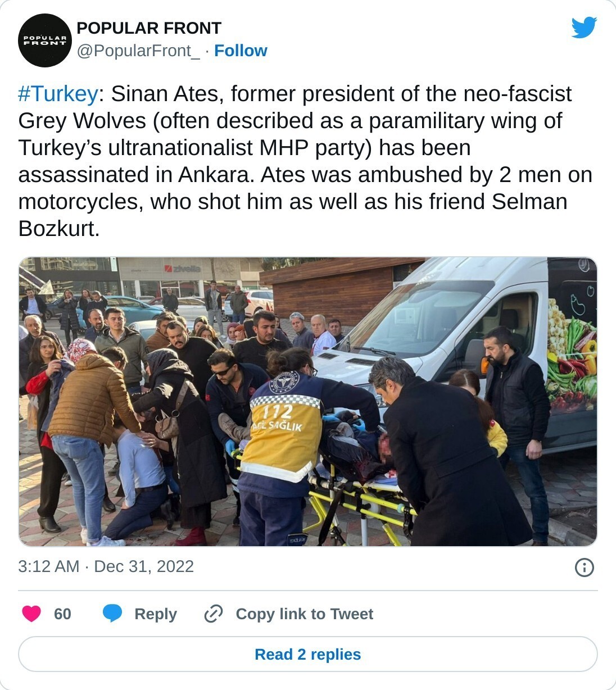Click the Dec 31, 2022 date

[144, 566]
